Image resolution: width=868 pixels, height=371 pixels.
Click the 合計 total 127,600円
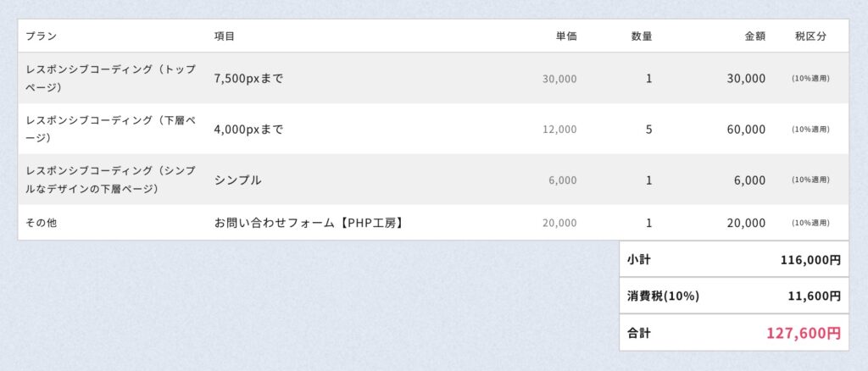point(803,333)
